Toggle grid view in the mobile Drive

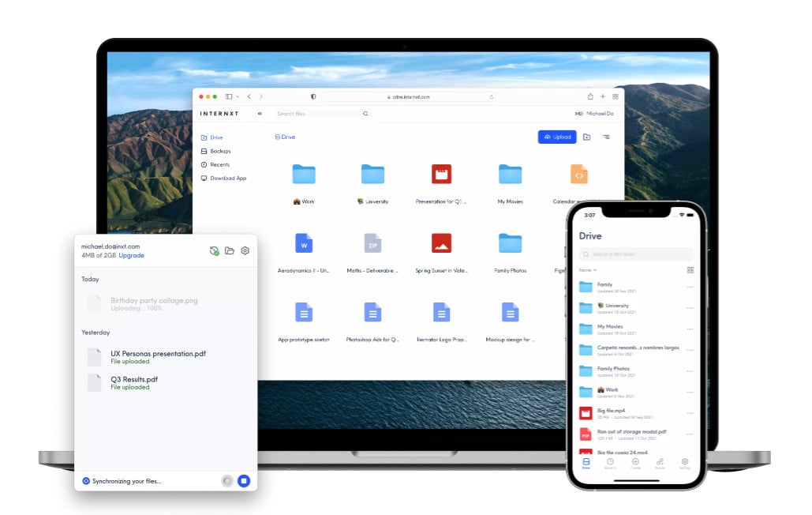(690, 270)
